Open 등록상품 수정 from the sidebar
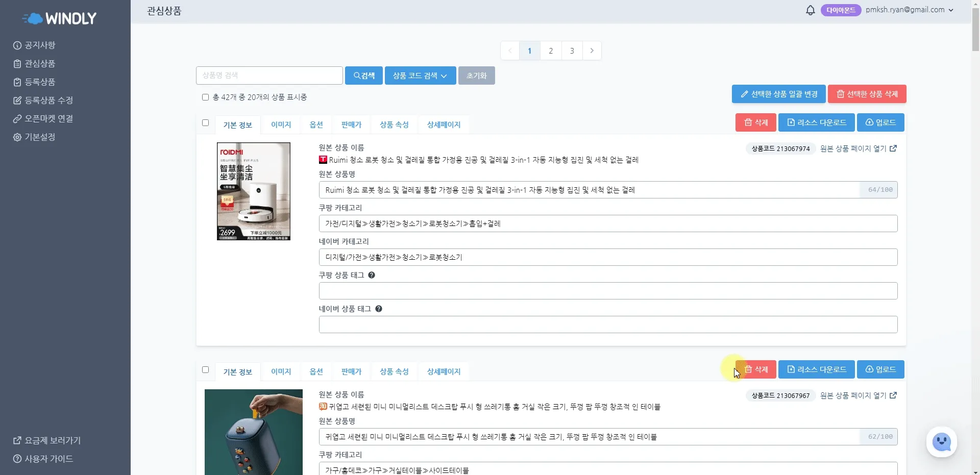The height and width of the screenshot is (475, 980). [43, 101]
